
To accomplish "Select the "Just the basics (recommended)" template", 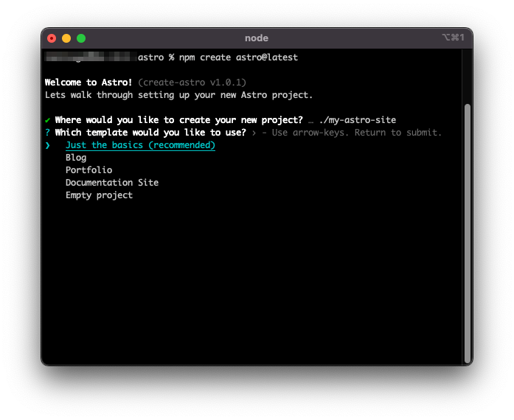I will [140, 145].
